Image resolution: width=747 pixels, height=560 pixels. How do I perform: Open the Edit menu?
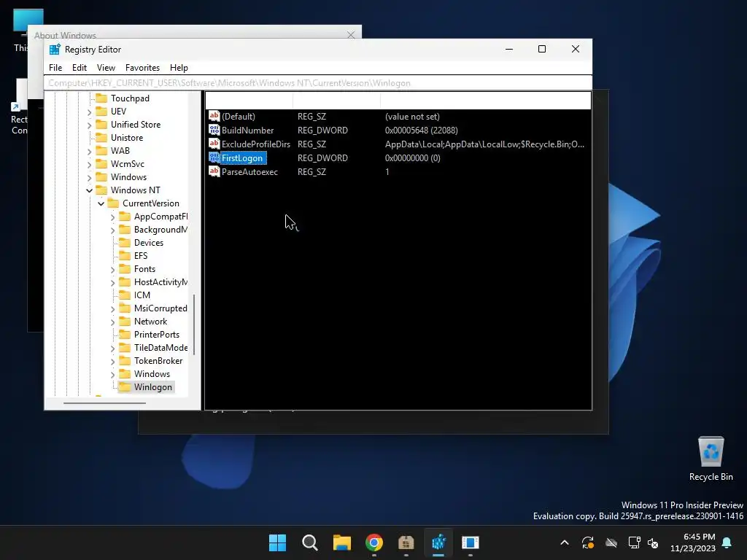(x=79, y=68)
